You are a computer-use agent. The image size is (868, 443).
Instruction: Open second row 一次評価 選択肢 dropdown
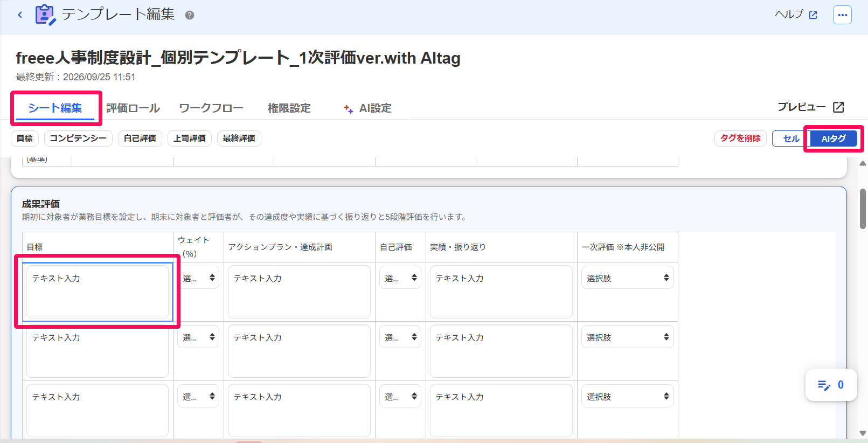(x=628, y=337)
